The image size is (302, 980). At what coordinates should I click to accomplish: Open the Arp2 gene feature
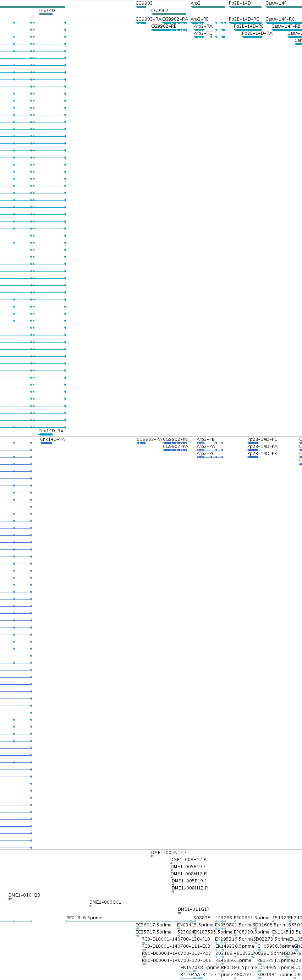[x=208, y=6]
